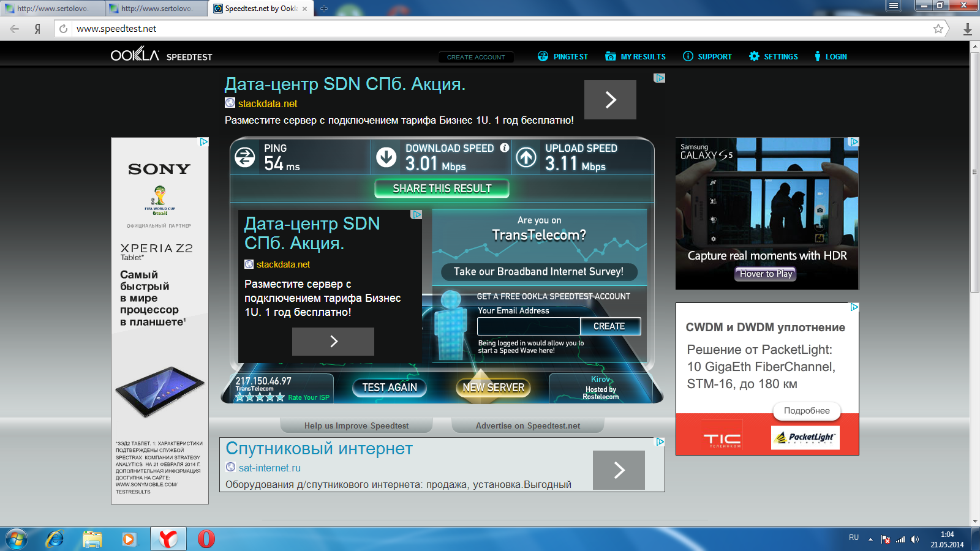This screenshot has height=551, width=980.
Task: Click the RU language indicator
Action: pos(854,538)
